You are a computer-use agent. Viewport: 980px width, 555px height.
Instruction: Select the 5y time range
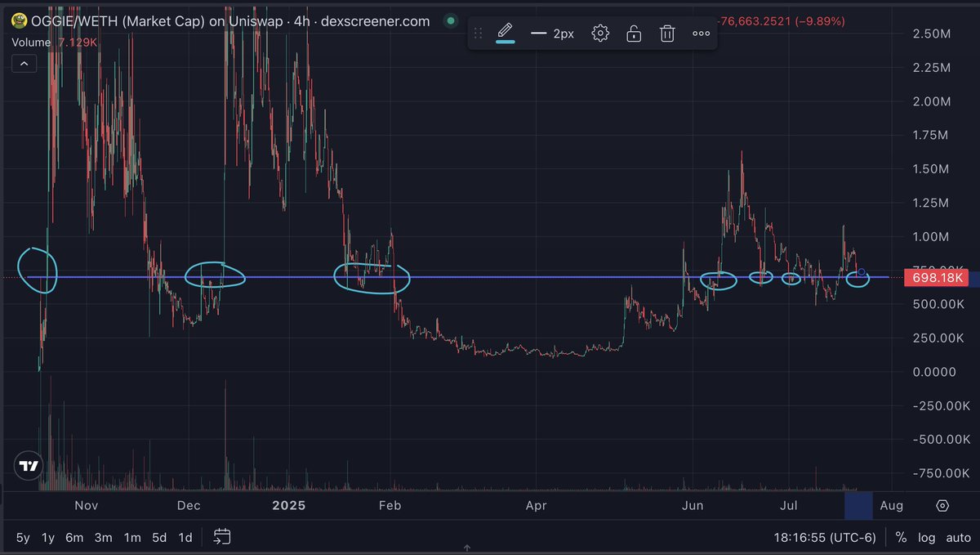click(23, 538)
